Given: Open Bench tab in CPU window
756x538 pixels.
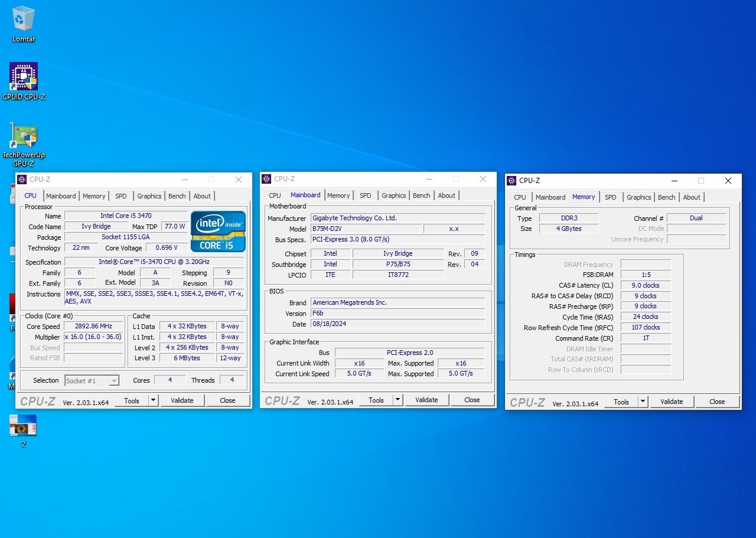Looking at the screenshot, I should (x=177, y=196).
